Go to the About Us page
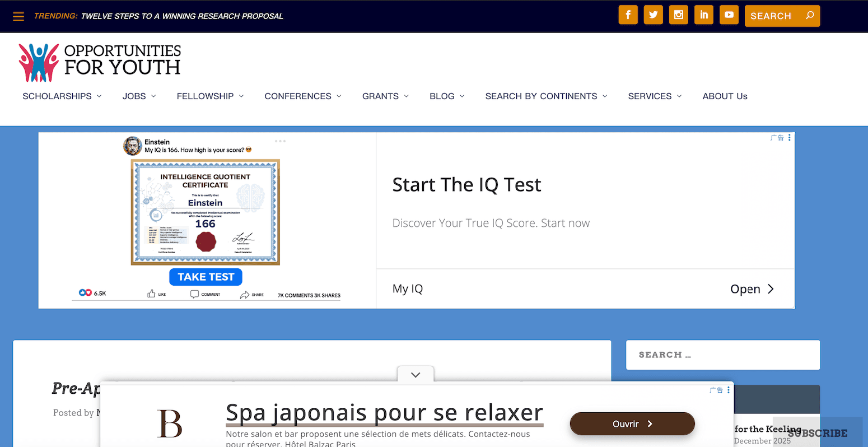Viewport: 868px width, 447px height. pos(725,96)
